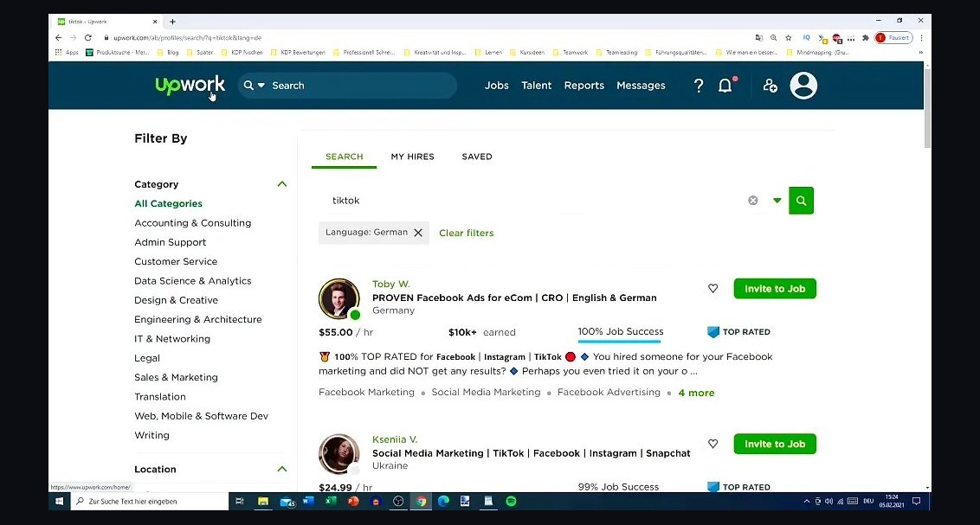Image resolution: width=980 pixels, height=525 pixels.
Task: Open Word from the taskbar
Action: (x=308, y=502)
